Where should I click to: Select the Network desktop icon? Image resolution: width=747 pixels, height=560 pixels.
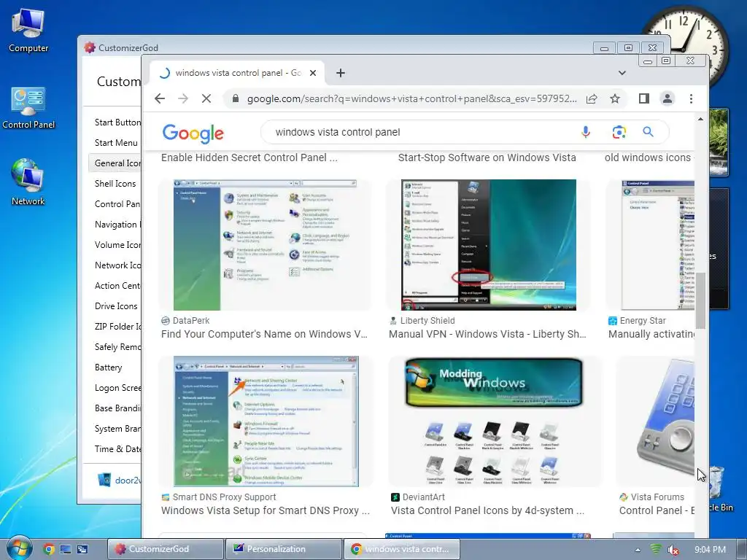pos(28,182)
